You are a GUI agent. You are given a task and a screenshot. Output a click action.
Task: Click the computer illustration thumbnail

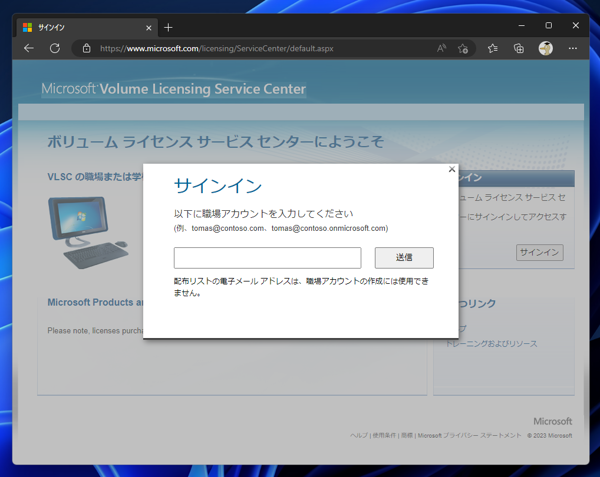click(88, 232)
